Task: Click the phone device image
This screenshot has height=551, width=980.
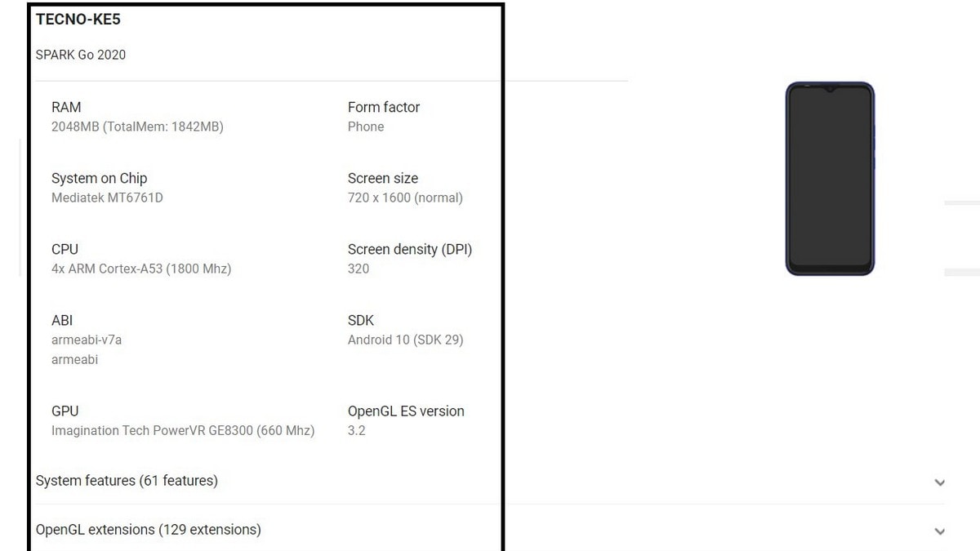Action: [x=830, y=179]
